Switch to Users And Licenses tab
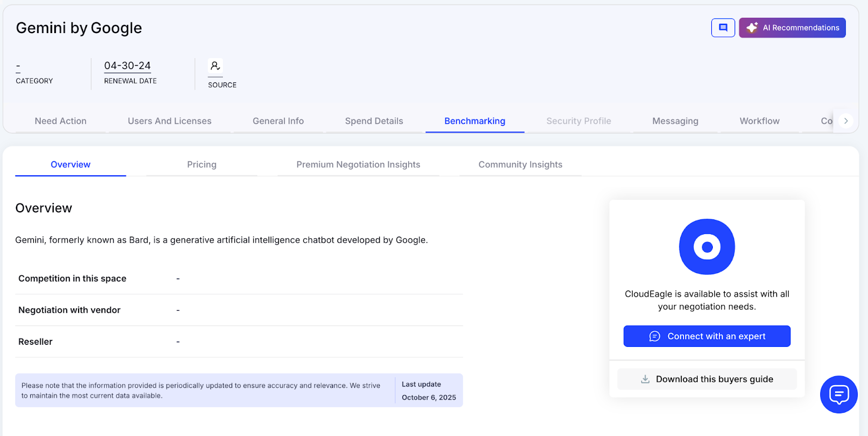The image size is (868, 436). pos(170,121)
